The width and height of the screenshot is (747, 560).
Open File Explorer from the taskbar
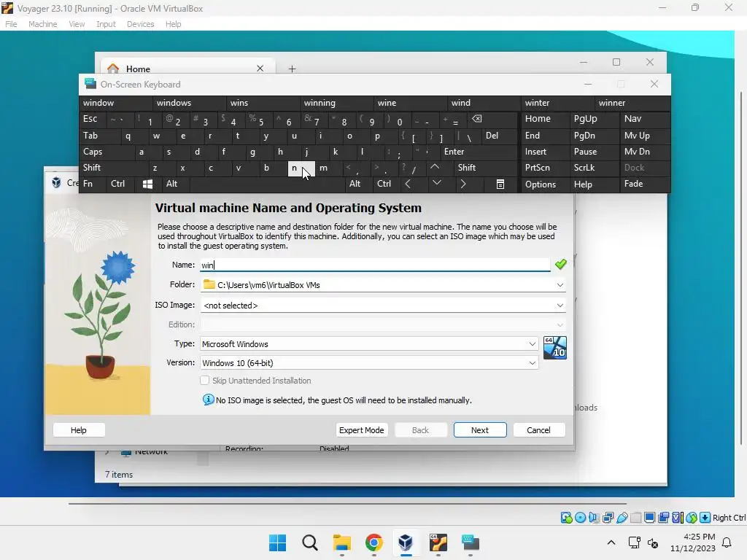(341, 542)
